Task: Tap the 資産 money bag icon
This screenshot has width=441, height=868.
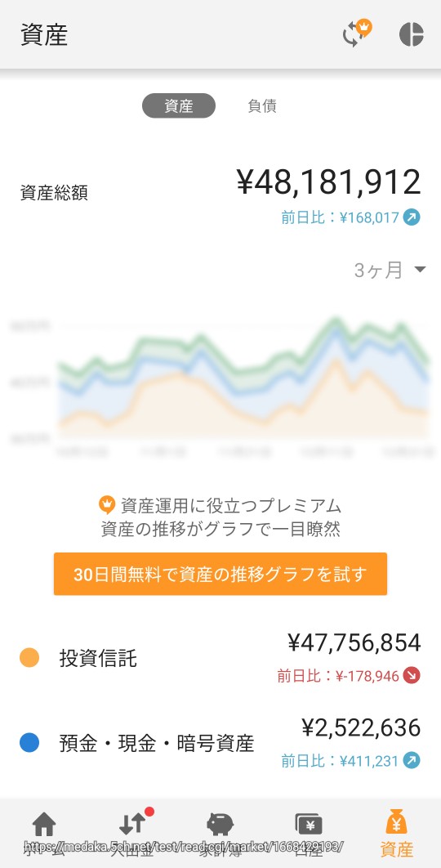Action: click(396, 821)
